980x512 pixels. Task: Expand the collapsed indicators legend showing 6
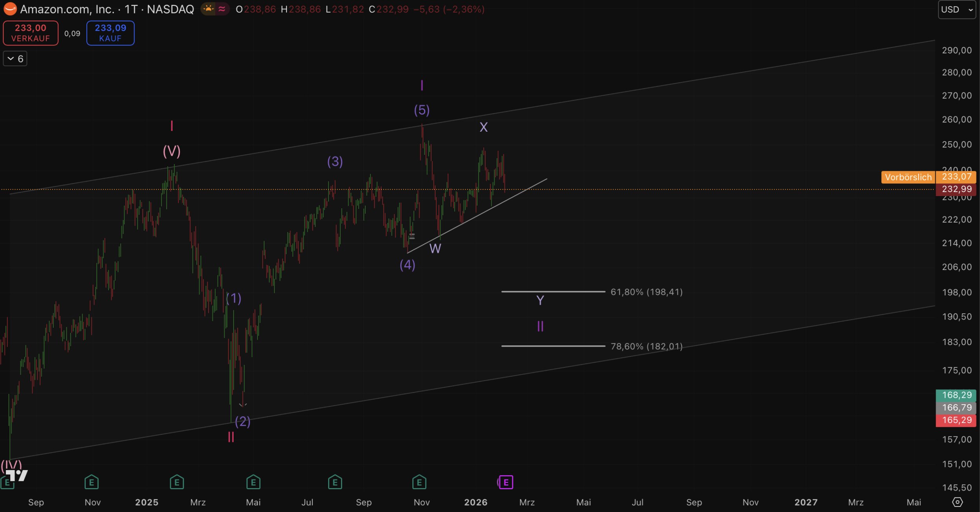pos(15,59)
